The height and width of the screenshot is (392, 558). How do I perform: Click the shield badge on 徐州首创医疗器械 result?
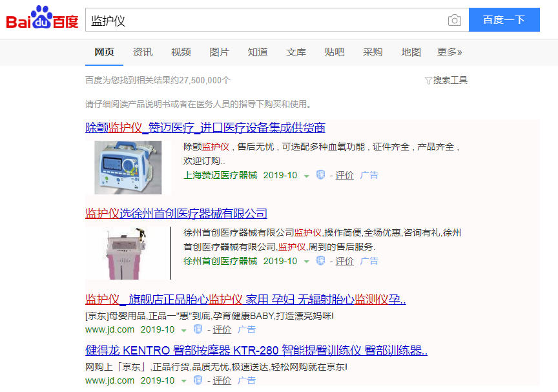point(320,261)
